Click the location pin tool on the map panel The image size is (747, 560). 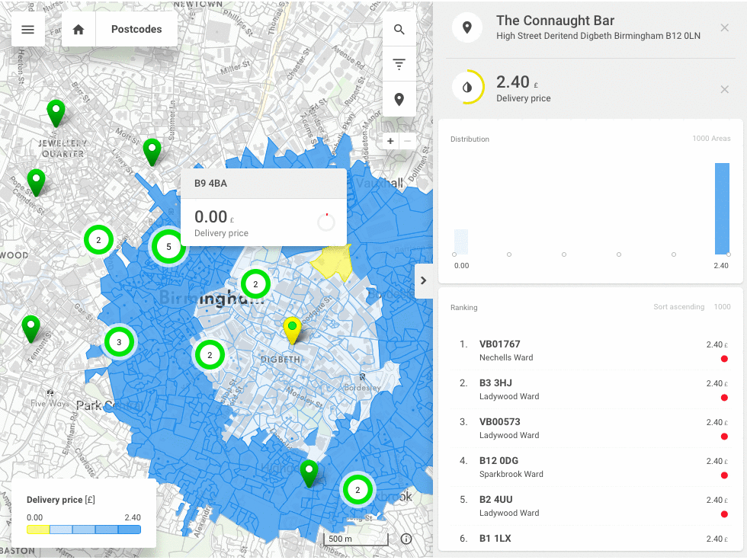[399, 99]
